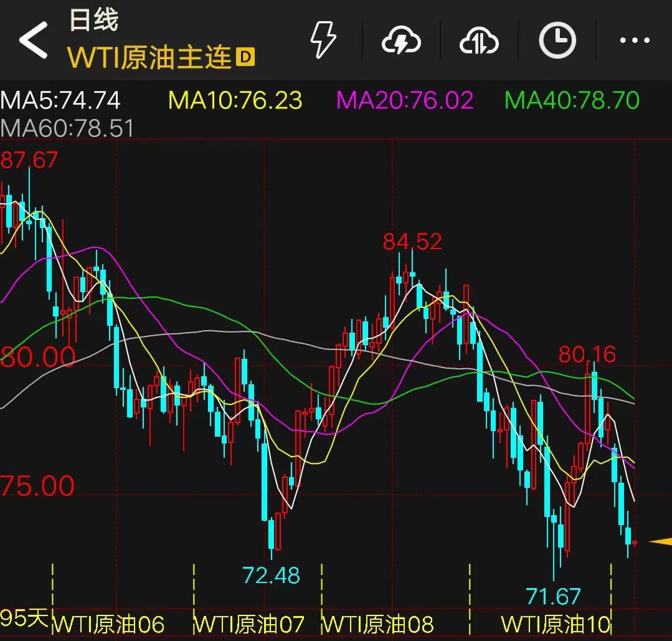Tap the cloud sync arrows icon
The width and height of the screenshot is (672, 641).
click(479, 40)
